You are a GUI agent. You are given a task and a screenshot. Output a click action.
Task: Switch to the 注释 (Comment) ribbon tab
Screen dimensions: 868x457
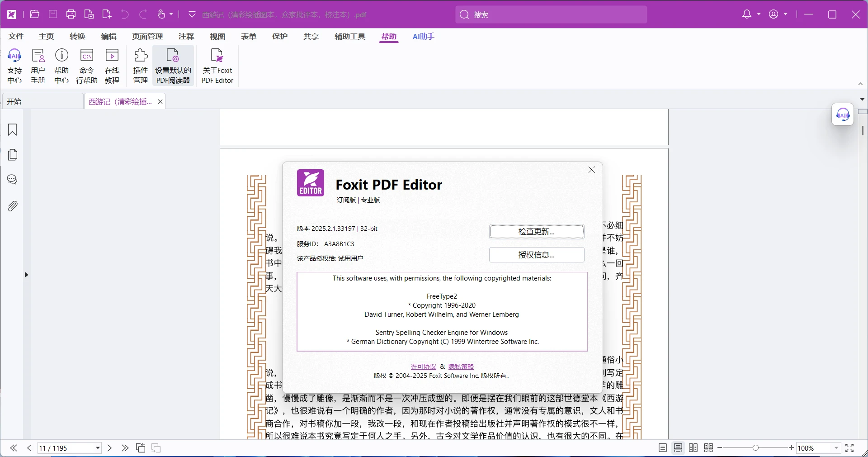click(186, 37)
